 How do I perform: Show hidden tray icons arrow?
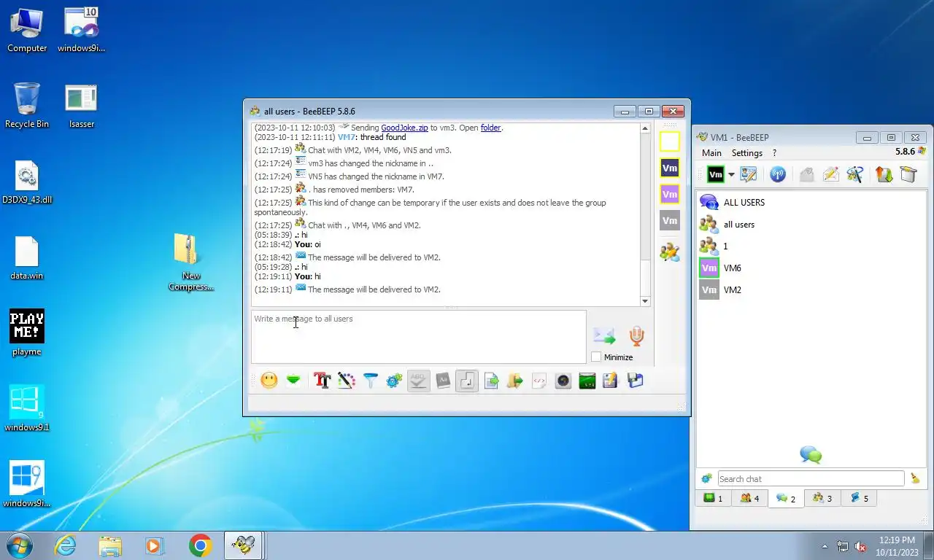pyautogui.click(x=825, y=546)
